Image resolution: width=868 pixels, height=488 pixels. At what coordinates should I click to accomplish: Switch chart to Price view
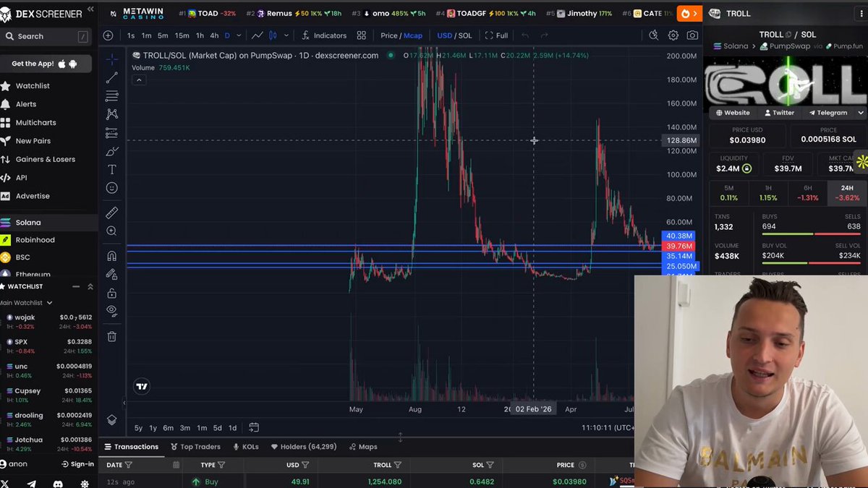tap(389, 35)
